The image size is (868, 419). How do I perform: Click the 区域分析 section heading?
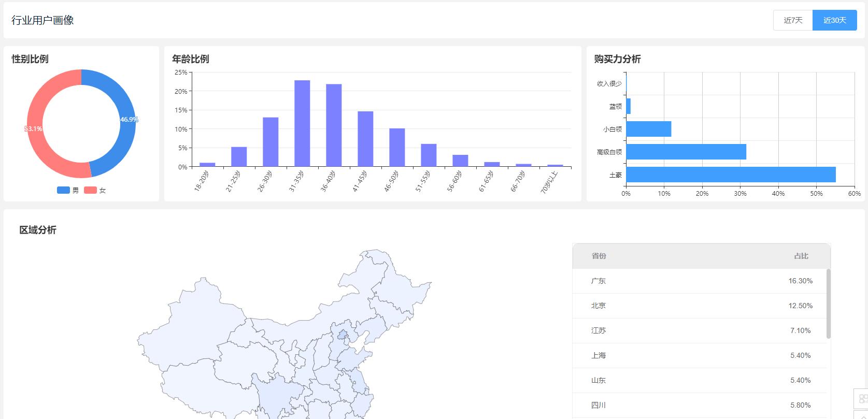[38, 230]
